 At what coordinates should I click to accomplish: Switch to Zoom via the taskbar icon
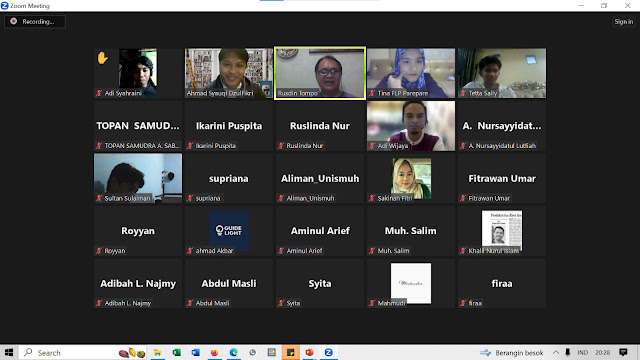pos(329,352)
